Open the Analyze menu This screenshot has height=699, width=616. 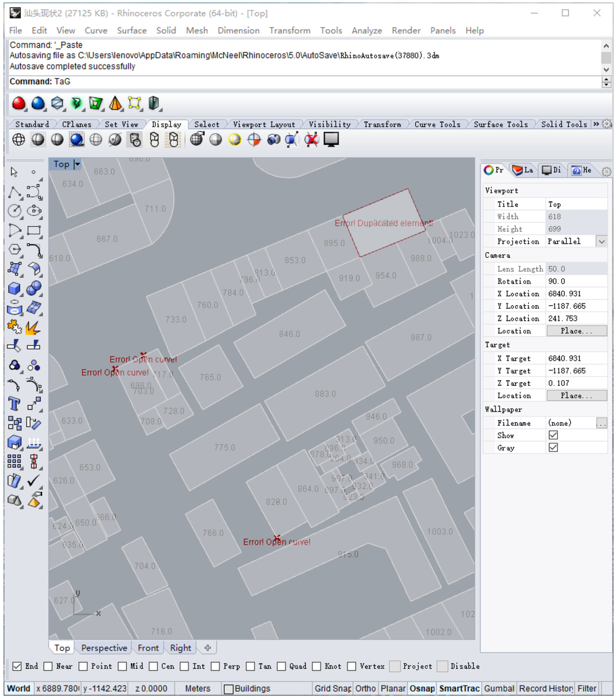click(367, 31)
